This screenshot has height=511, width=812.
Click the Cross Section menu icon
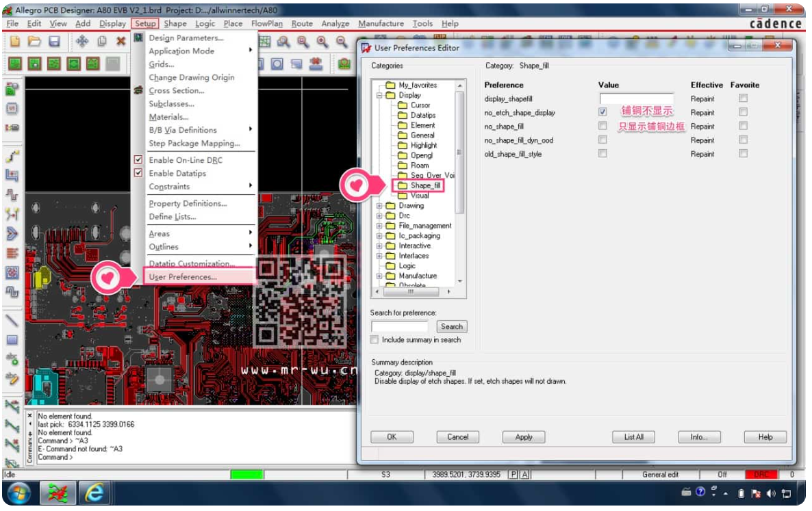[138, 90]
